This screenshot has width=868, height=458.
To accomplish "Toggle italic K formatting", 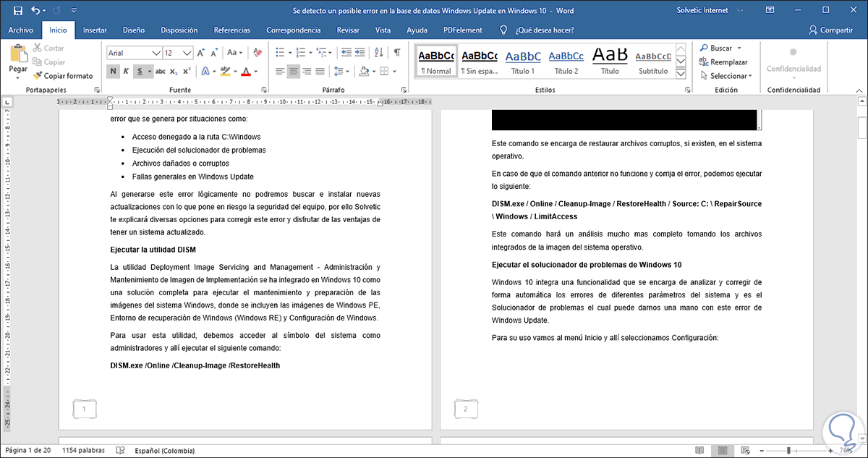I will [x=126, y=71].
